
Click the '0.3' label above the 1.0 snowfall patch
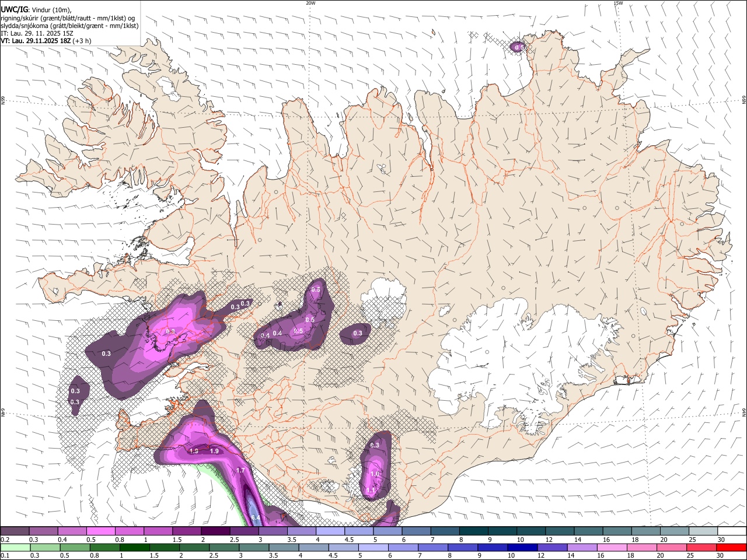[x=375, y=445]
